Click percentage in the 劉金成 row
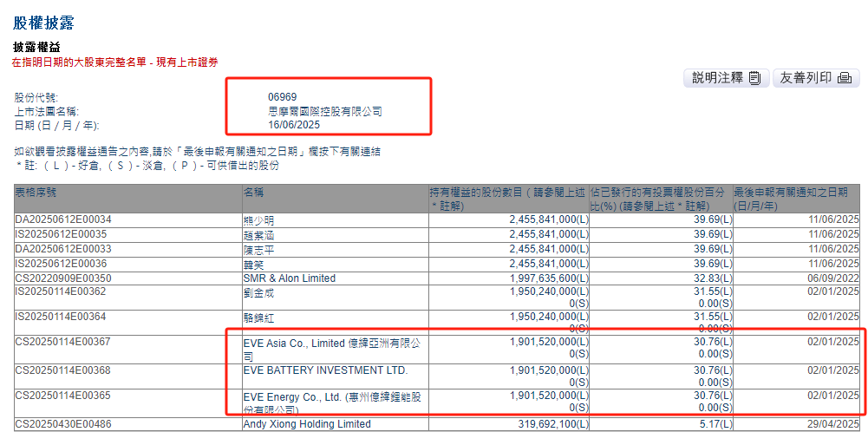The width and height of the screenshot is (868, 432). tap(713, 291)
